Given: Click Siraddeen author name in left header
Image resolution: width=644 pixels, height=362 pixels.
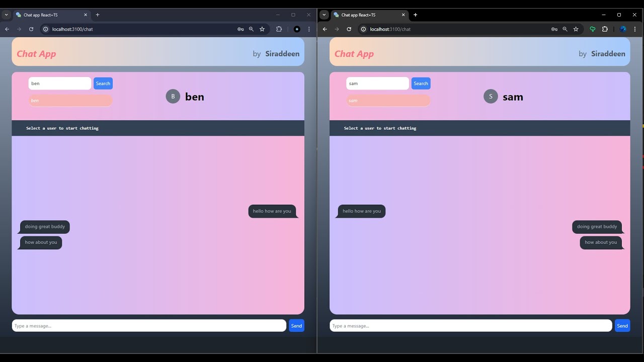Looking at the screenshot, I should (282, 54).
